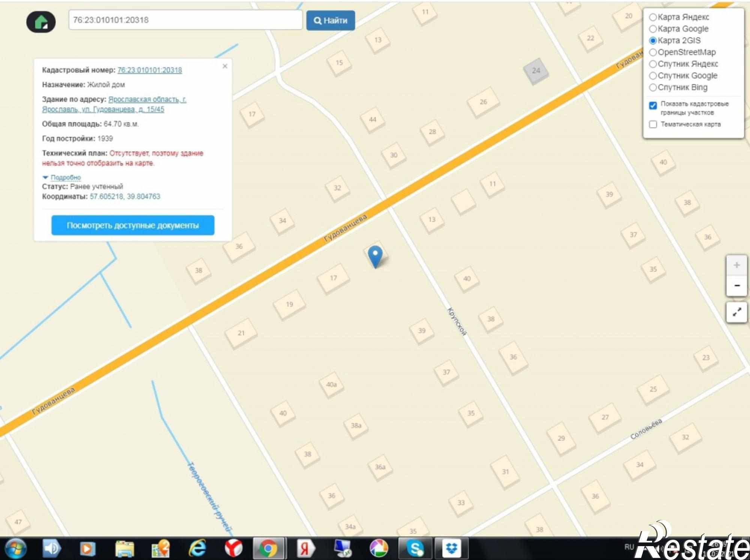Open the speaker volume taskbar icon
Screen dimensions: 750x560
pos(51,549)
